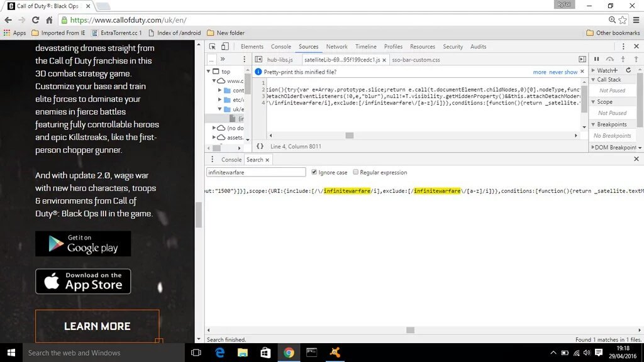The image size is (644, 362).
Task: Close the satelliteLib file tab
Action: 384,60
